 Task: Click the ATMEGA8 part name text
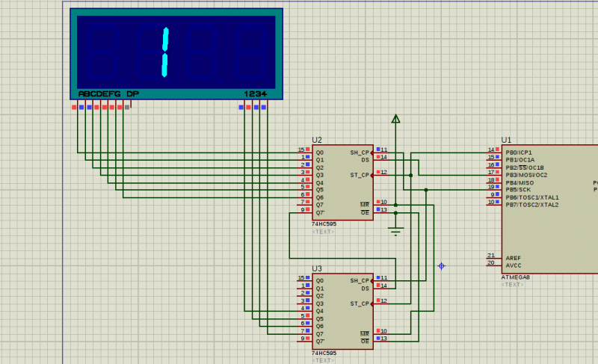pos(515,277)
